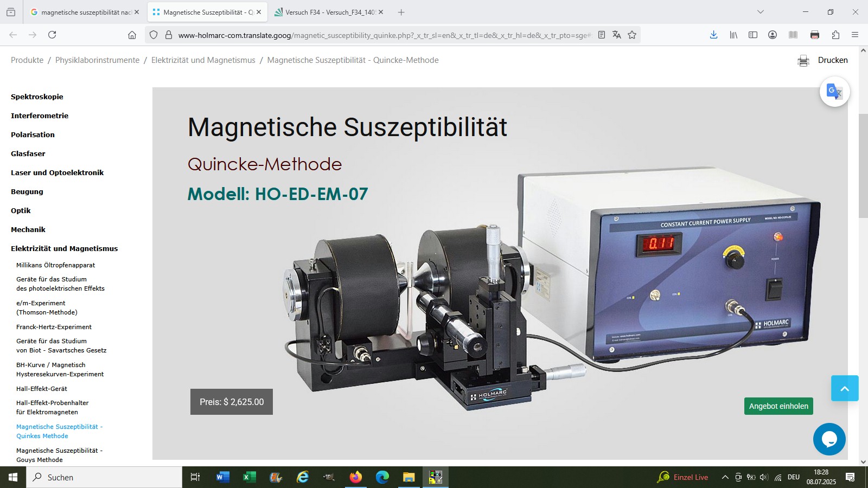Open the volume control in system tray
The width and height of the screenshot is (868, 488).
(764, 477)
